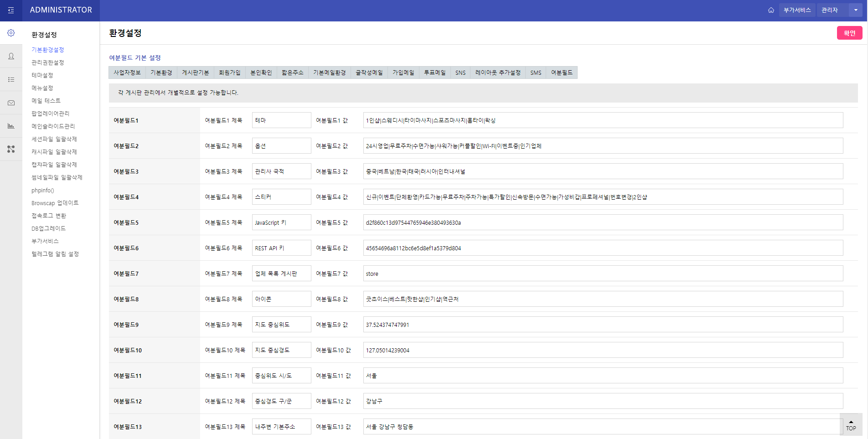This screenshot has height=439, width=868.
Task: Collapse the sidebar with the hamburger menu icon
Action: point(11,10)
